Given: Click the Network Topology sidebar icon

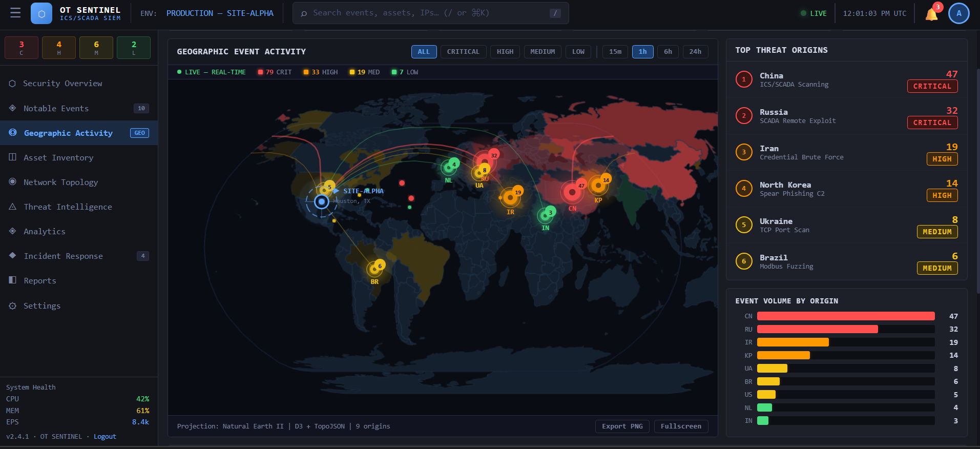Looking at the screenshot, I should pos(12,182).
